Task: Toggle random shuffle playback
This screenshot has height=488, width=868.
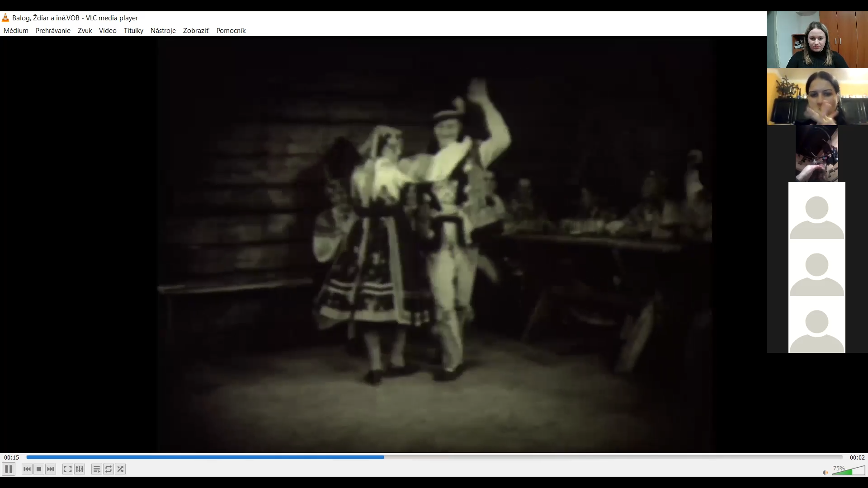Action: [120, 469]
